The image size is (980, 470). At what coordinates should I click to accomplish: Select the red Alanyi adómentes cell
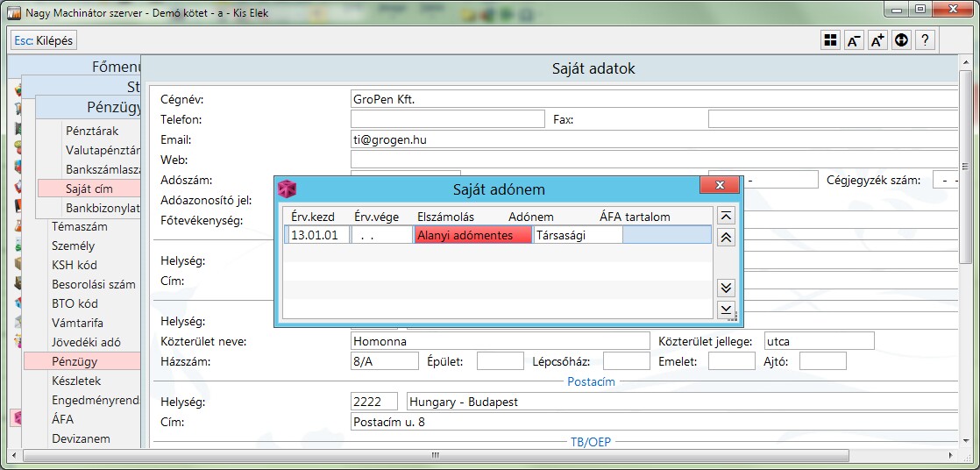point(473,235)
